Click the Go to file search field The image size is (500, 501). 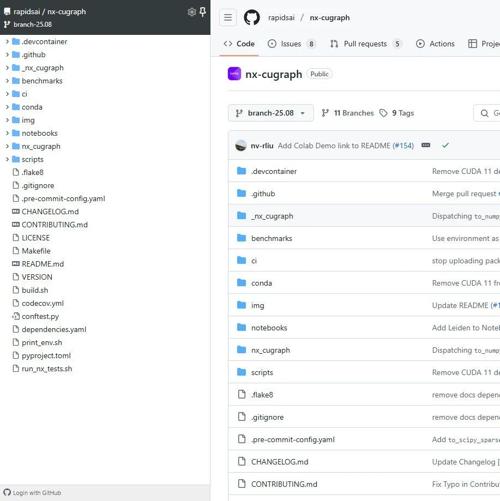coord(487,113)
